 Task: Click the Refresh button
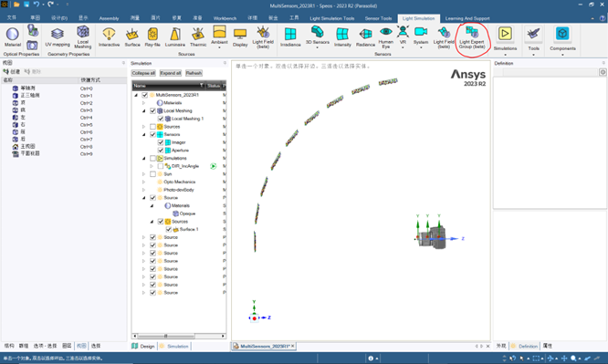click(194, 73)
